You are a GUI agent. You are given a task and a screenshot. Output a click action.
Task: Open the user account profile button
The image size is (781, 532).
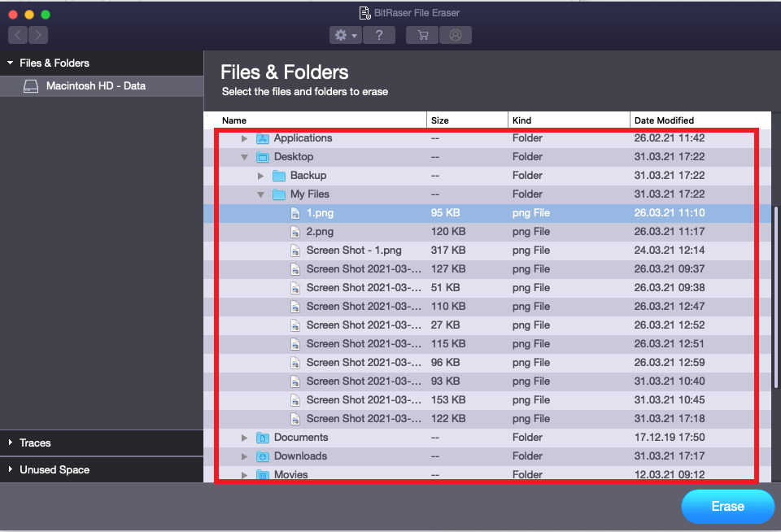pyautogui.click(x=456, y=35)
